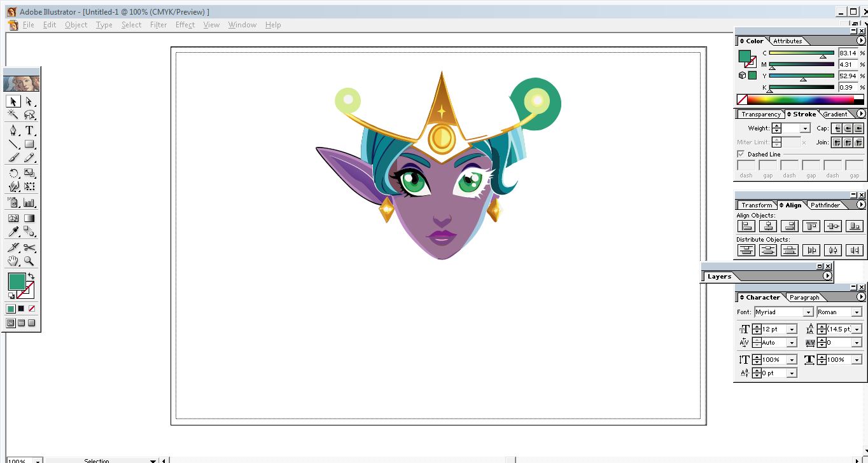Switch to the Transparency tab
The image size is (868, 463).
760,114
